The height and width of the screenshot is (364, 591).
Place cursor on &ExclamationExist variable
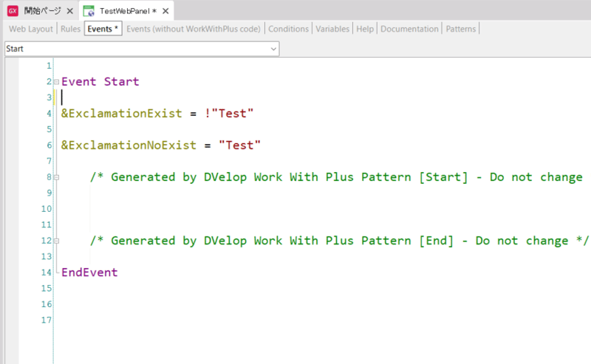pyautogui.click(x=121, y=114)
